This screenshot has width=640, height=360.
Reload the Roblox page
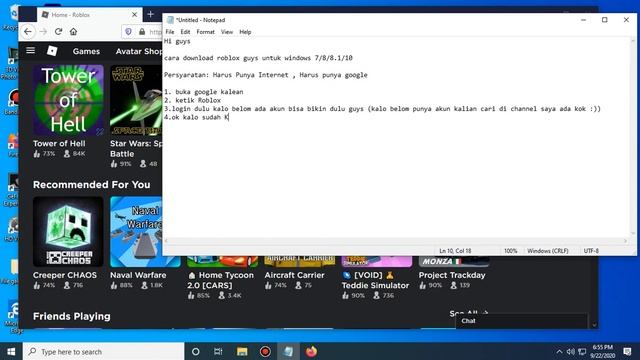58,31
